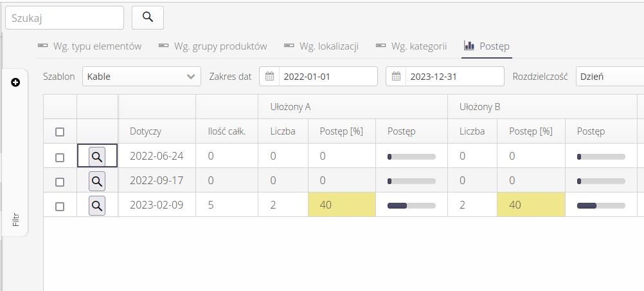This screenshot has height=291, width=644.
Task: Select the date cell 2022-06-24
Action: 156,156
